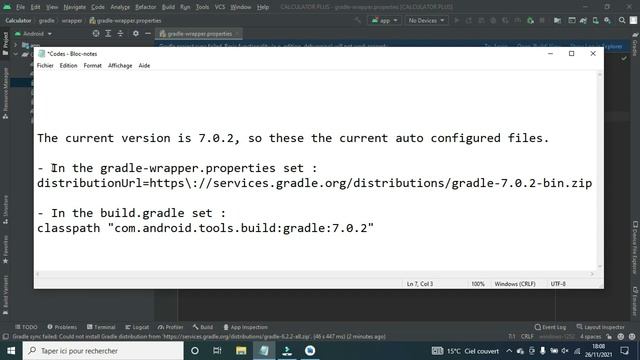The image size is (640, 360).
Task: Click the distributionUrl line in Bloc-notes
Action: coord(314,183)
